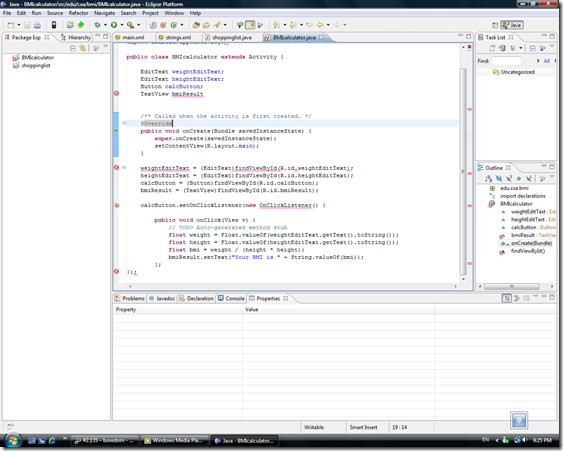Click the External Tools run icon

[130, 25]
